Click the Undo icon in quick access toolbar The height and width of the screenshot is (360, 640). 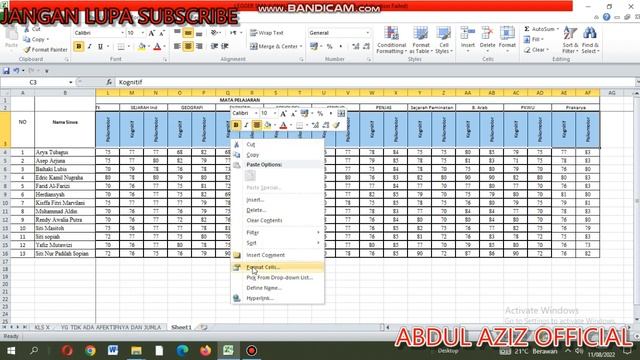coord(16,71)
